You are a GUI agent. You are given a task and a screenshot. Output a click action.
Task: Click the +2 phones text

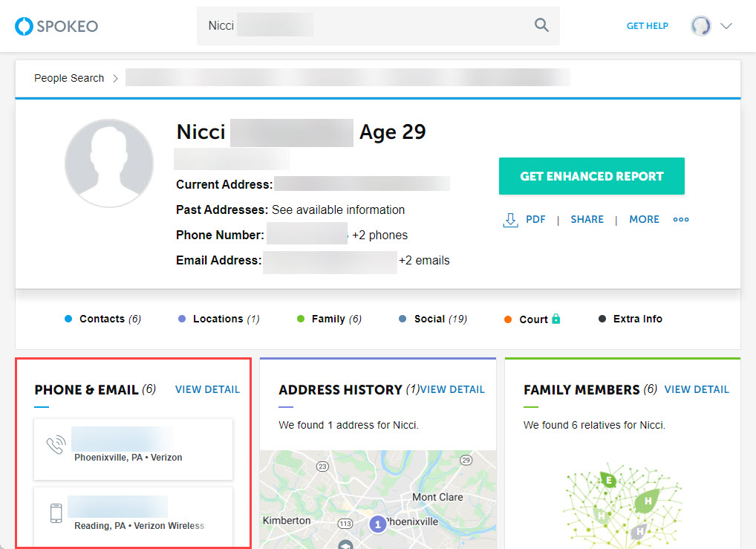[380, 235]
